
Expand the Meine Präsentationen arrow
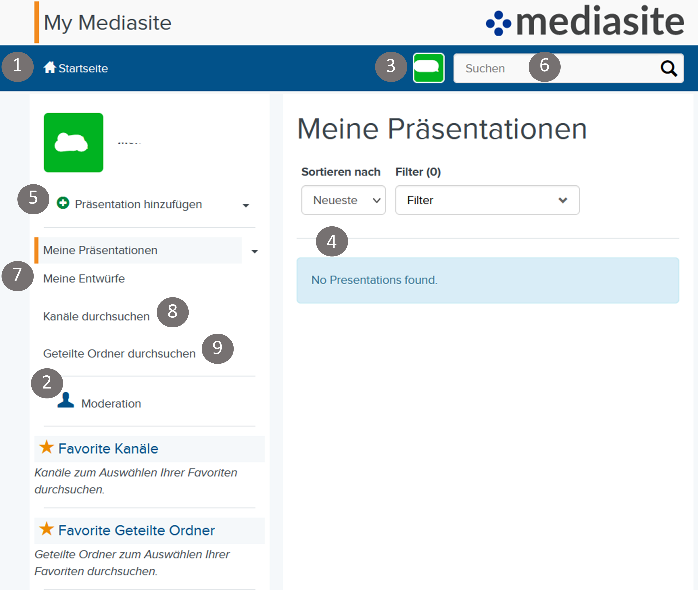[255, 252]
